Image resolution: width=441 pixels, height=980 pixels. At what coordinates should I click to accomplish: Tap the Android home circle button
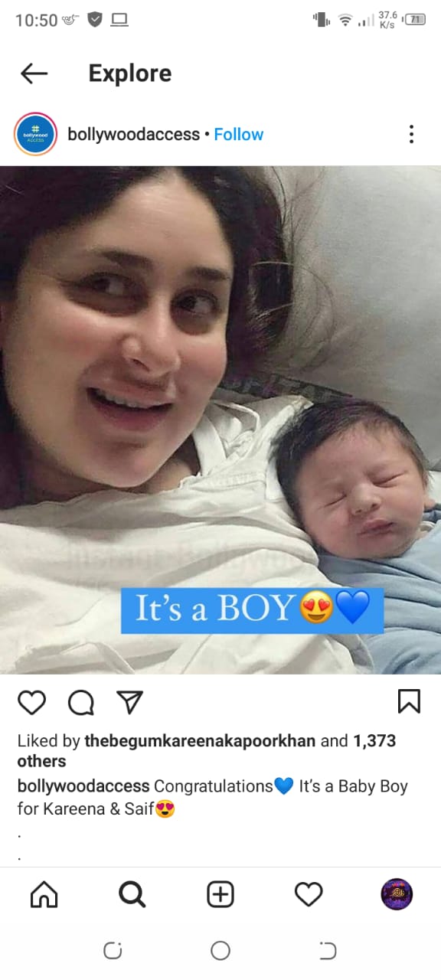pos(220,951)
